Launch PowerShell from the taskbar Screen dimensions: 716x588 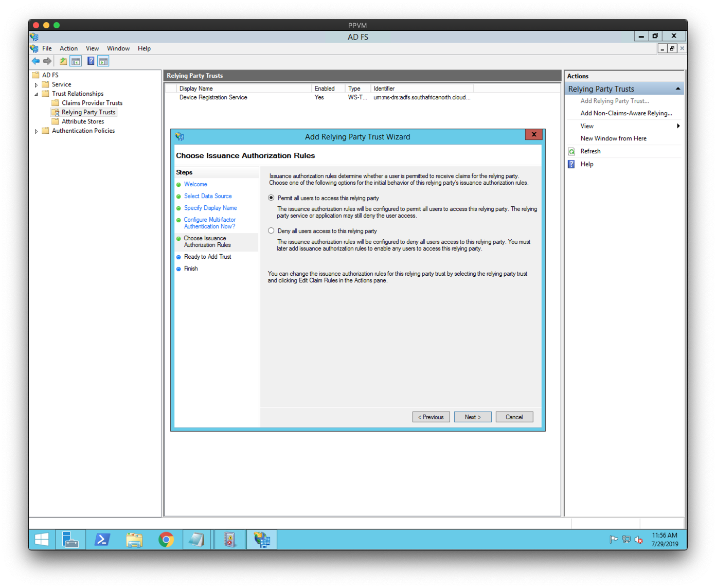pyautogui.click(x=102, y=540)
